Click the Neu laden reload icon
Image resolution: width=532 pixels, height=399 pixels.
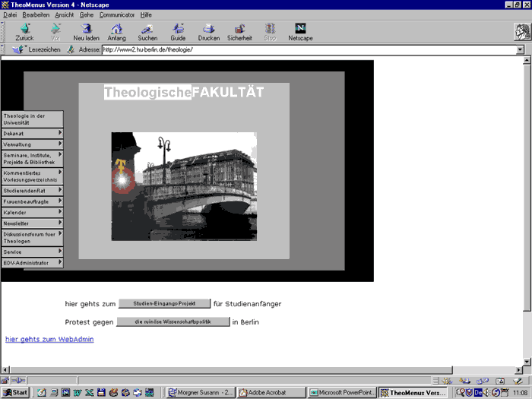pos(86,29)
